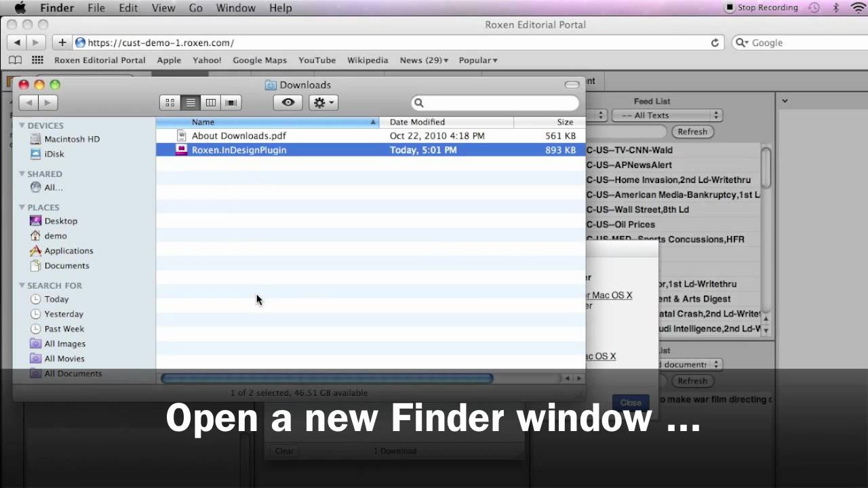Open the Finder menu
868x488 pixels.
57,8
